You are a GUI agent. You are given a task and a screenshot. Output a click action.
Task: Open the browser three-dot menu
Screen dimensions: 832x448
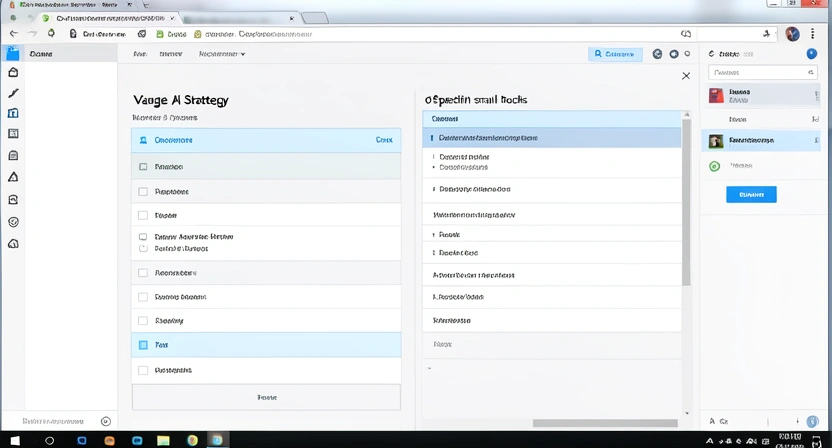point(815,33)
